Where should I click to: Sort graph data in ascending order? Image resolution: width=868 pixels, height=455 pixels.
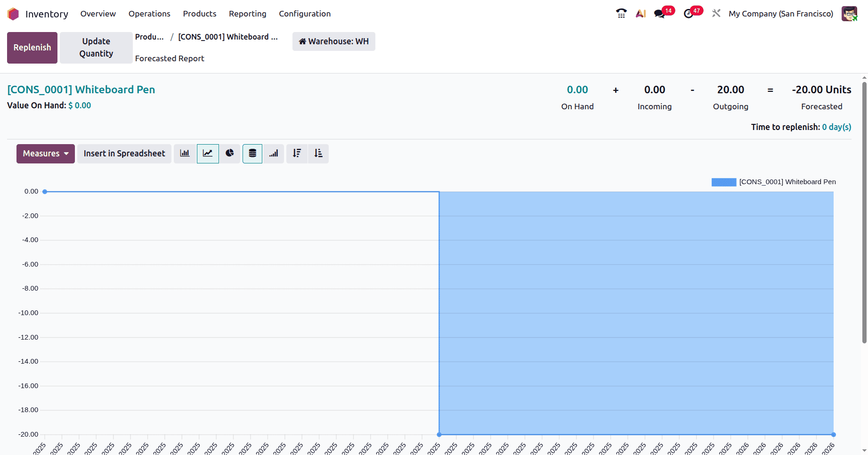[x=318, y=154]
